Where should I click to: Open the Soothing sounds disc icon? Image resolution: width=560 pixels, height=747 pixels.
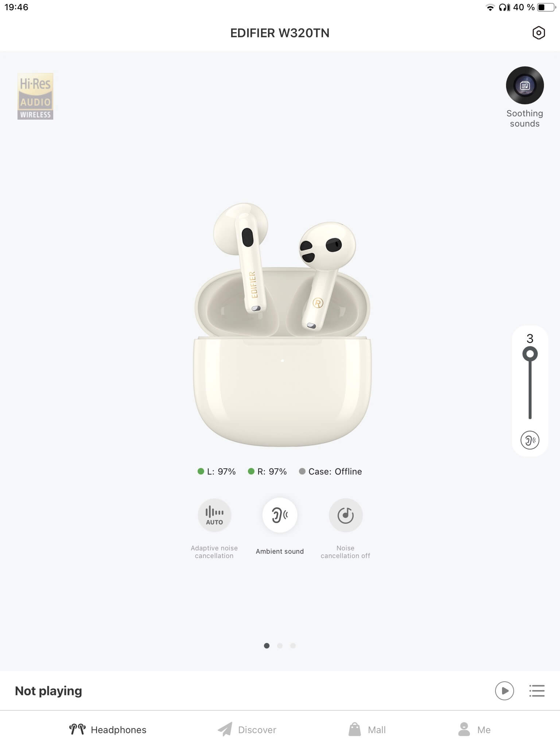525,85
